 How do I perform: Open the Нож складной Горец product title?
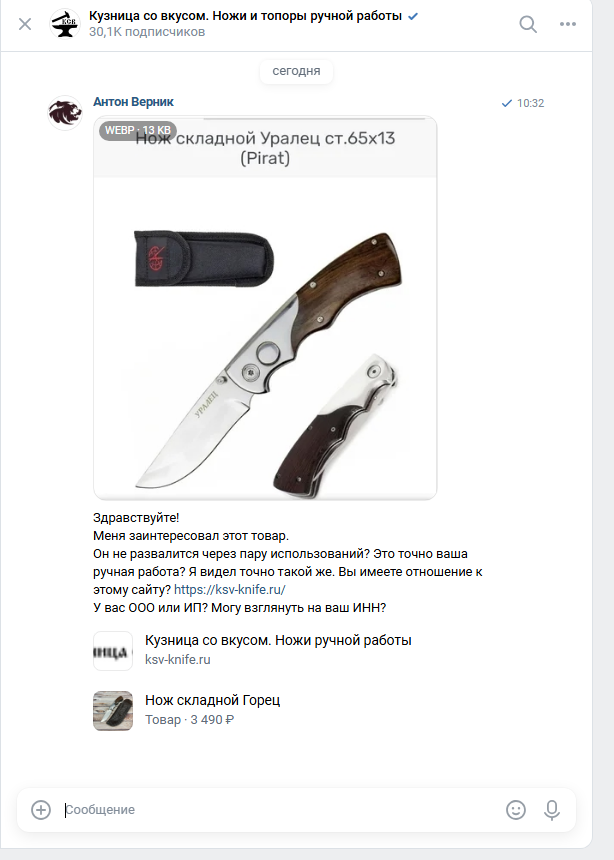click(212, 700)
